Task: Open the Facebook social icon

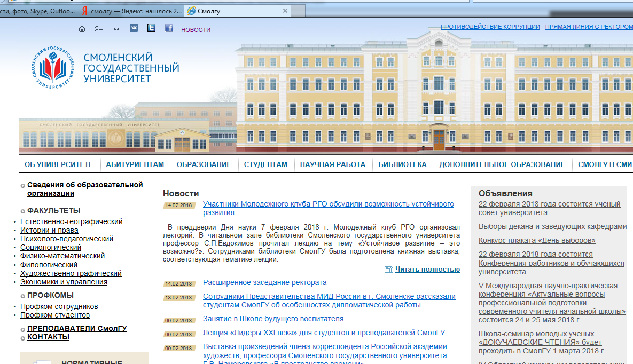Action: pyautogui.click(x=169, y=28)
